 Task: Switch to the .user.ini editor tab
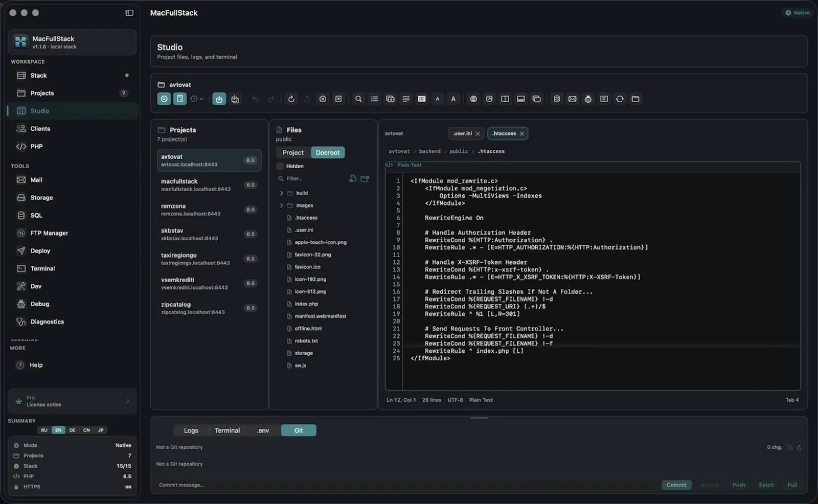point(466,134)
